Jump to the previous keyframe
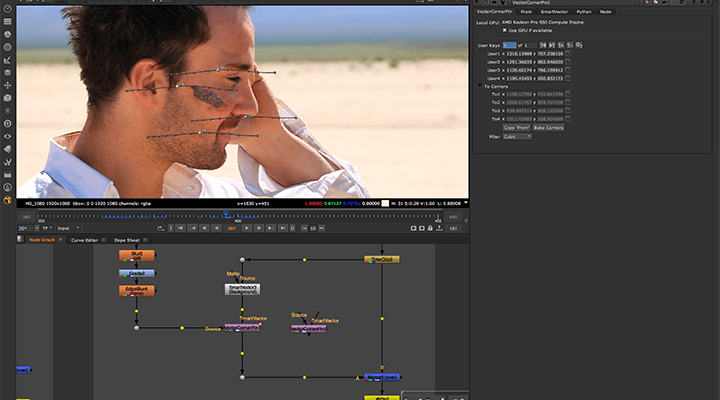The image size is (720, 400). (192, 228)
